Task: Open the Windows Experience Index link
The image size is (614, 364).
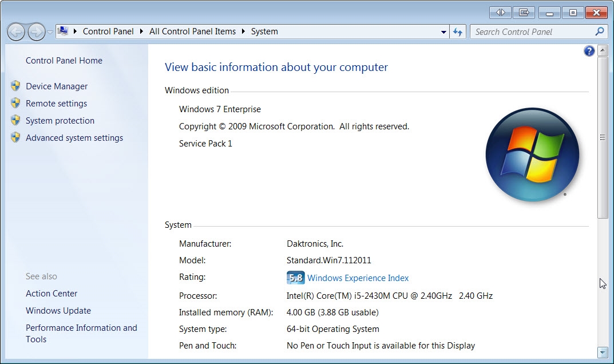Action: click(x=358, y=278)
